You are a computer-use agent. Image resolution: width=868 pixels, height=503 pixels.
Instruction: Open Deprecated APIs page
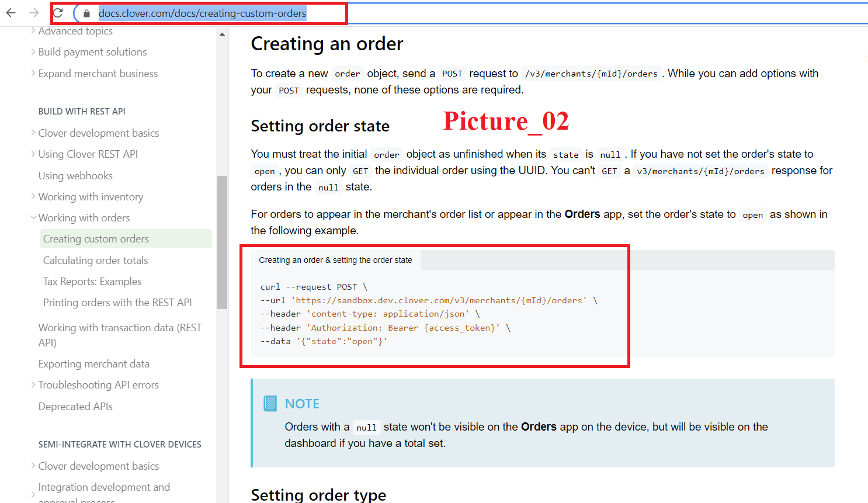[75, 407]
